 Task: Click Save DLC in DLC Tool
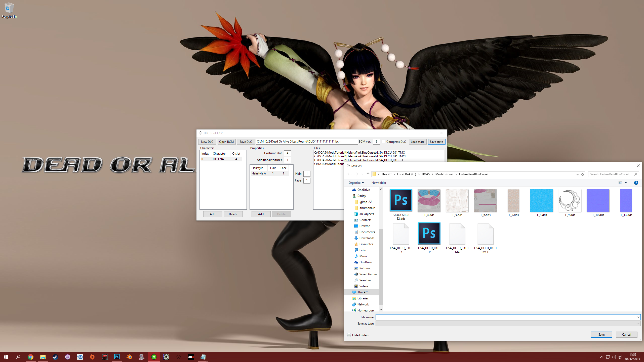click(x=246, y=142)
